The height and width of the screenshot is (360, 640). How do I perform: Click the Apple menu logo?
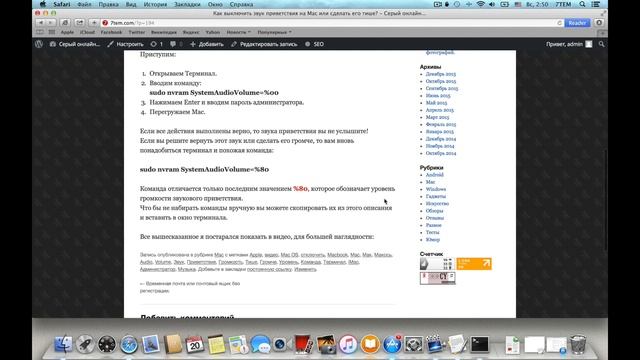pos(43,4)
